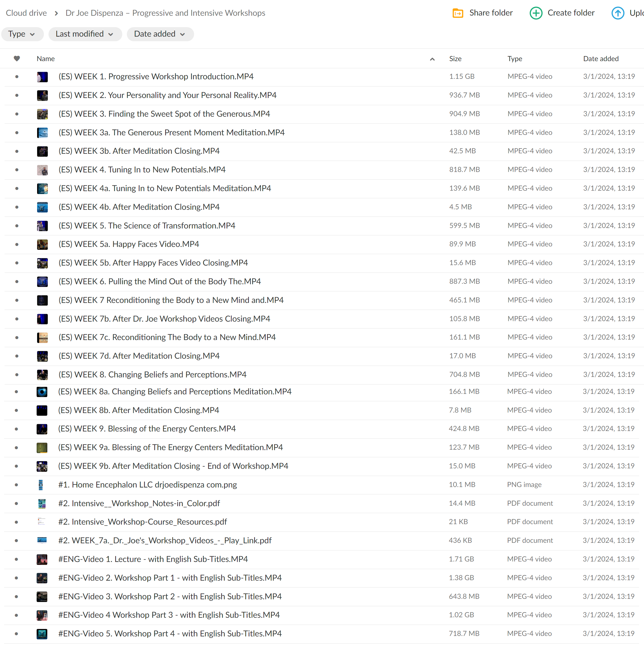Click Create folder button label
The image size is (644, 658).
571,13
